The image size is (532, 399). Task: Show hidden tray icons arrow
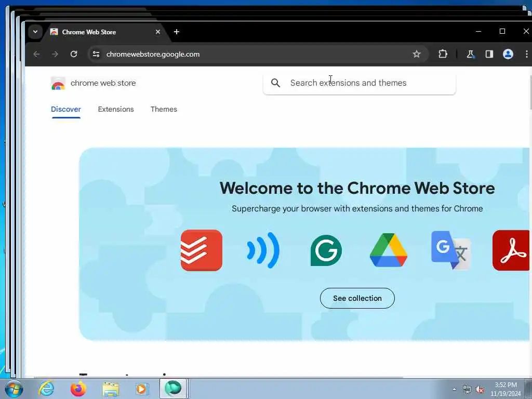454,390
